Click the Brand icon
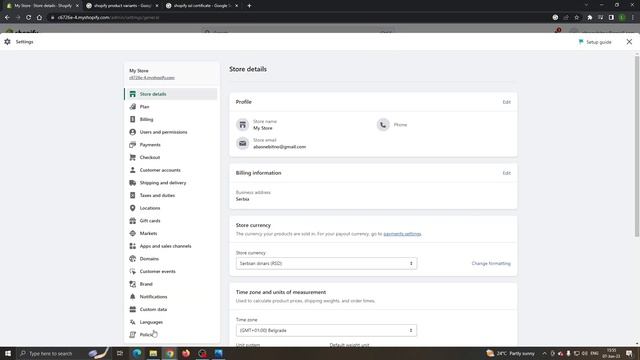The image size is (640, 360). click(x=133, y=284)
